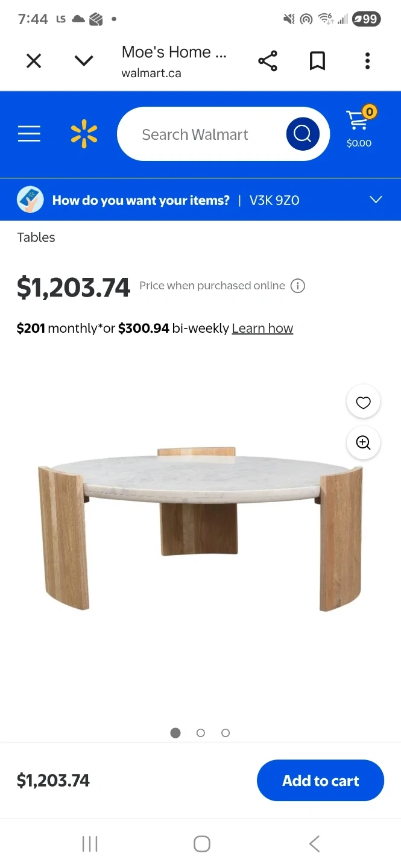Viewport: 401px width, 868px height.
Task: Open browser three-dot overflow menu
Action: tap(367, 61)
